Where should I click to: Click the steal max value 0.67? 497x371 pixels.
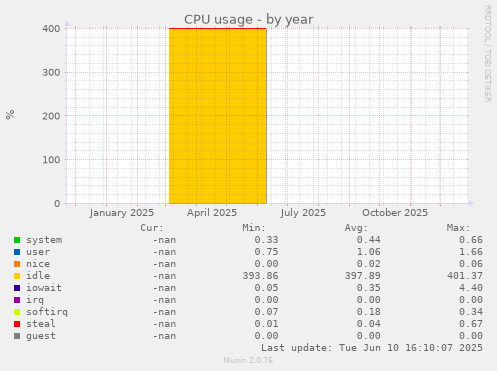(x=471, y=324)
